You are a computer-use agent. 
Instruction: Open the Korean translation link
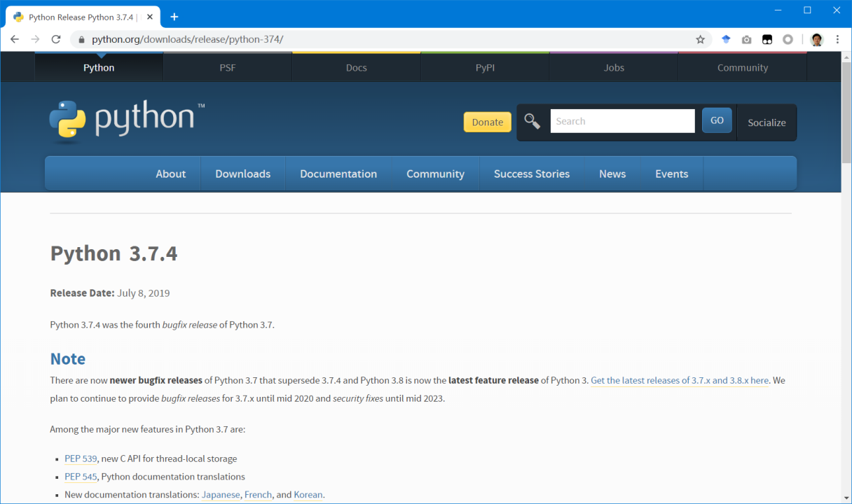[308, 495]
